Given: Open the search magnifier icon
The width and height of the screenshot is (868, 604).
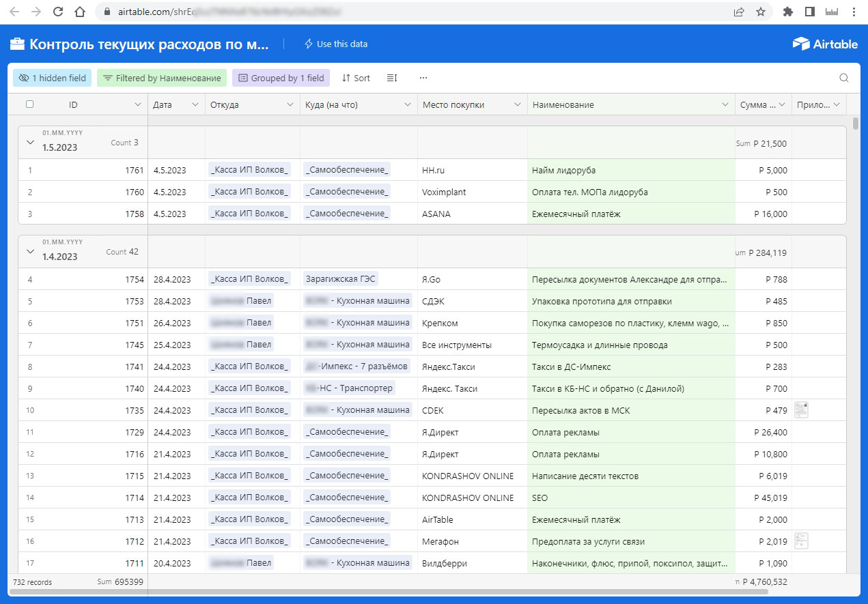Looking at the screenshot, I should (x=844, y=78).
